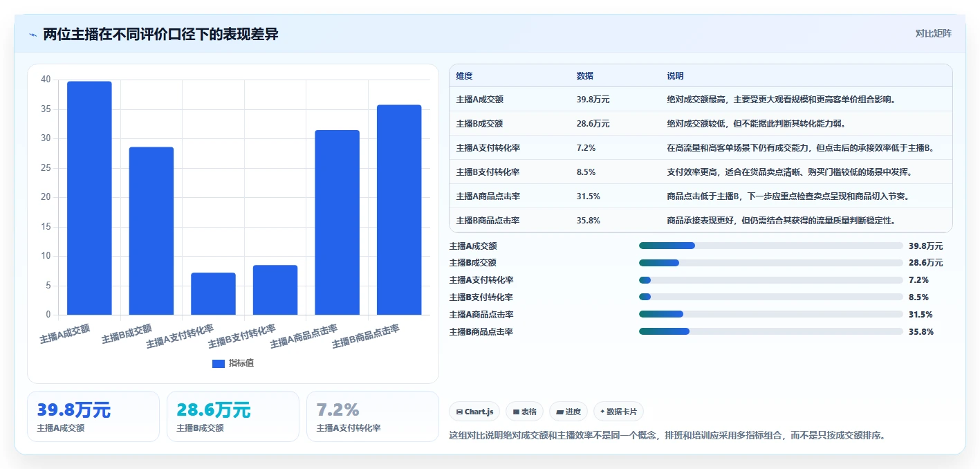The width and height of the screenshot is (980, 469).
Task: Click the lightning icon beside the dashboard title
Action: coord(33,35)
